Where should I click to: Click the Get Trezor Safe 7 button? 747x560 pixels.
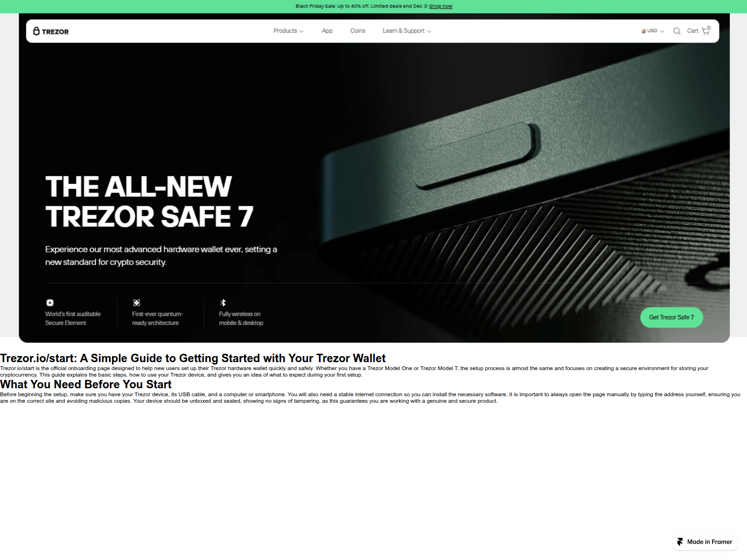[671, 317]
